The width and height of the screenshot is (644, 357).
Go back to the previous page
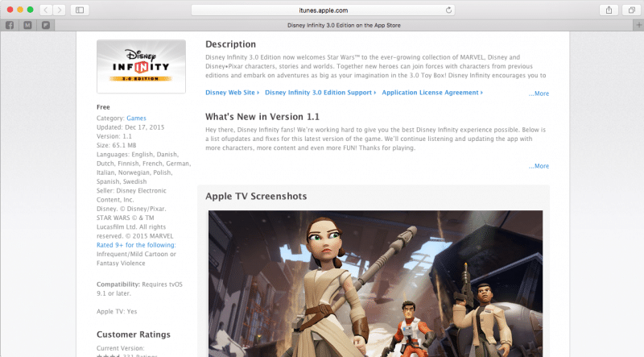pyautogui.click(x=45, y=10)
